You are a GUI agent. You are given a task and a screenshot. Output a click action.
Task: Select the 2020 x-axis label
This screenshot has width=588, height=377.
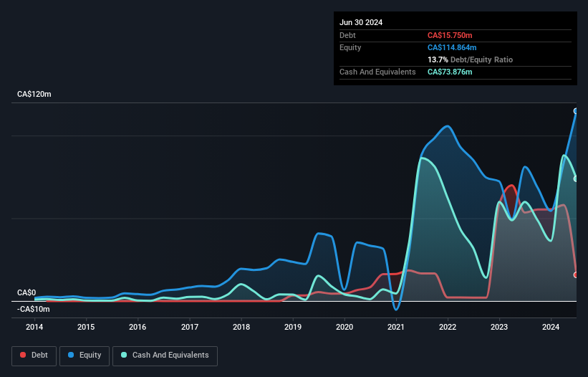[344, 327]
